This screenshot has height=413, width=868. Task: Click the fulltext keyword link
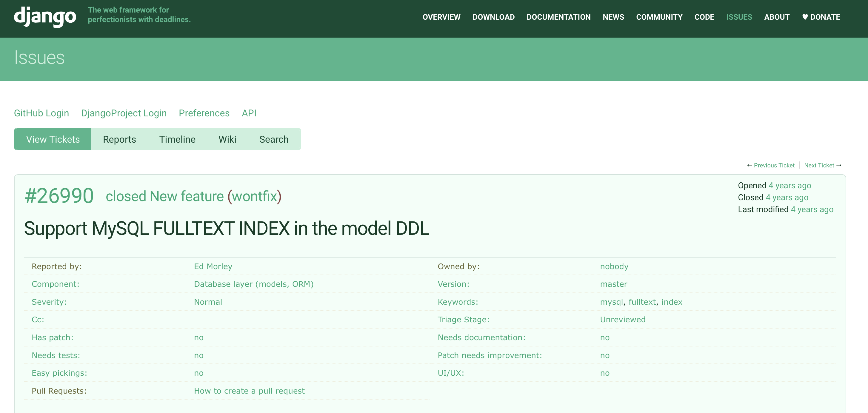pos(642,302)
